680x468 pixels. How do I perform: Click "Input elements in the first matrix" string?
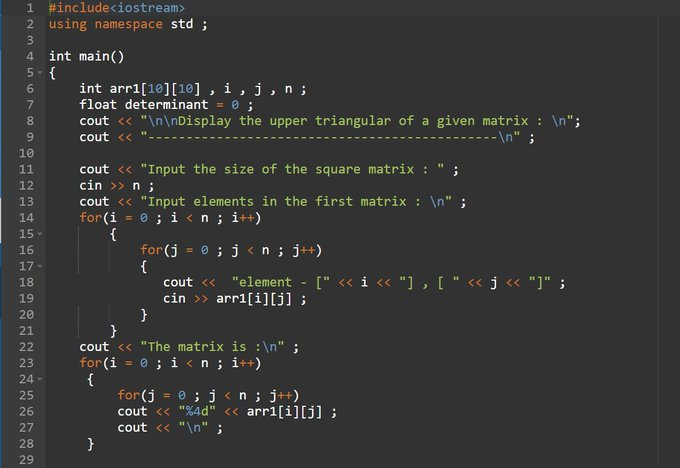click(296, 202)
